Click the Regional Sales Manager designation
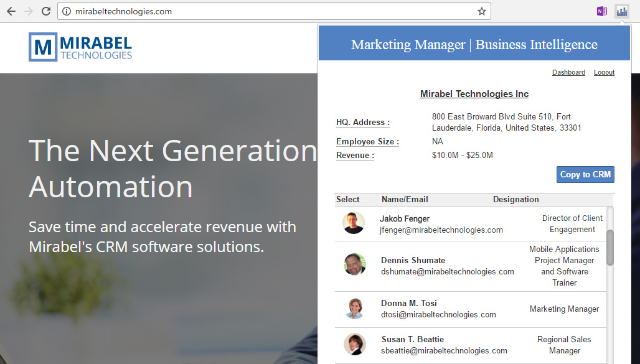Viewport: 640px width, 364px height. click(x=564, y=345)
